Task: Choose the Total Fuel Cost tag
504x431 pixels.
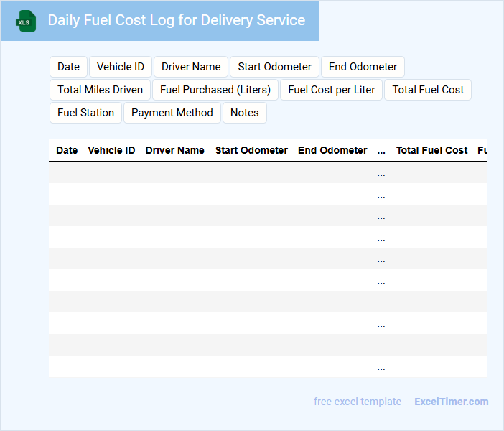Action: point(428,90)
